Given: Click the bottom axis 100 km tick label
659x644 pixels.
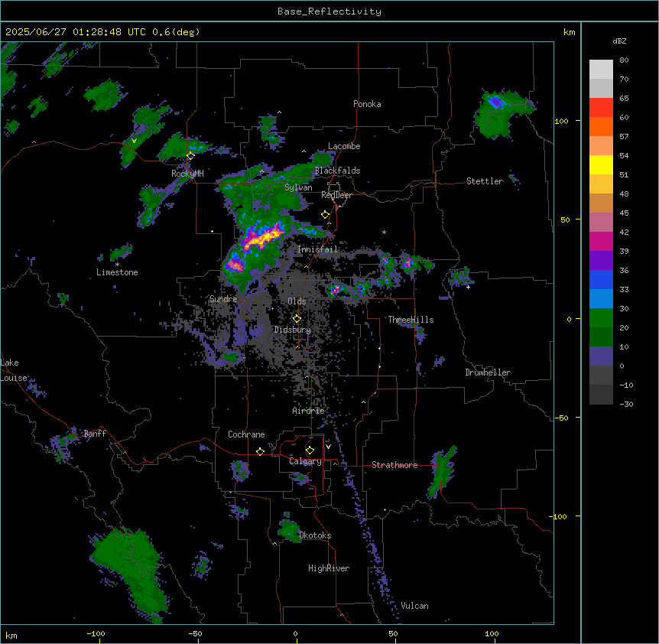Looking at the screenshot, I should 492,633.
